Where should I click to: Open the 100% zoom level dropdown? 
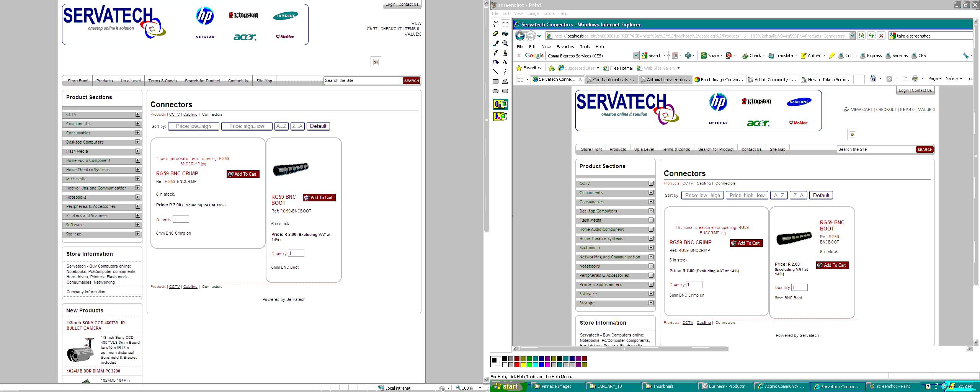pos(480,388)
